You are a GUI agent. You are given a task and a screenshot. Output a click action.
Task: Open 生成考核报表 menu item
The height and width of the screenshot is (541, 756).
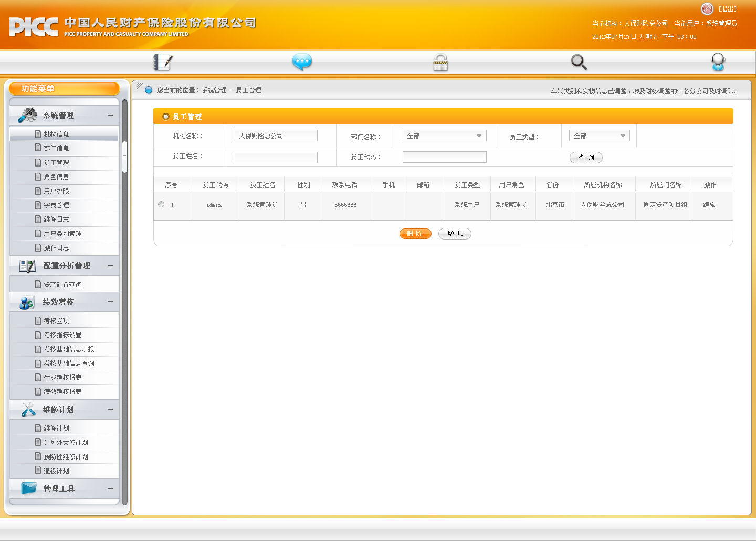(62, 378)
